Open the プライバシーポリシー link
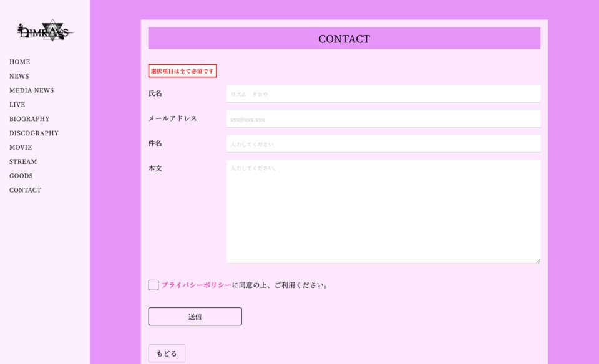The height and width of the screenshot is (364, 599). point(195,285)
